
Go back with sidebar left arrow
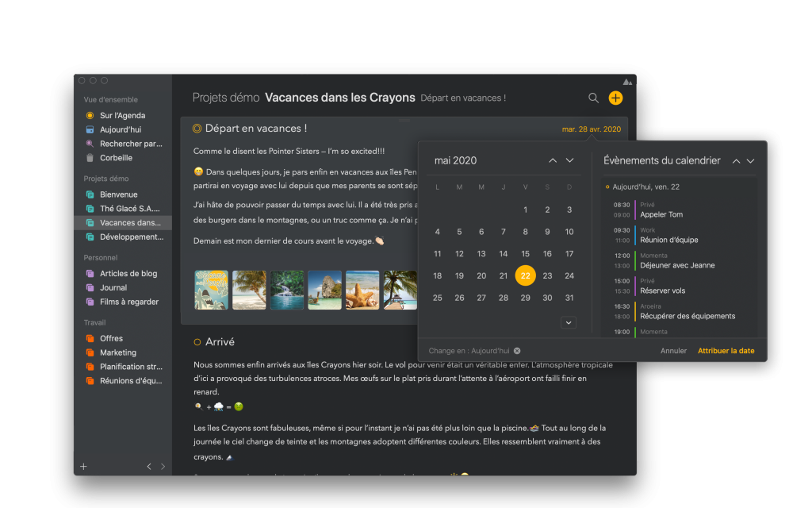point(149,467)
